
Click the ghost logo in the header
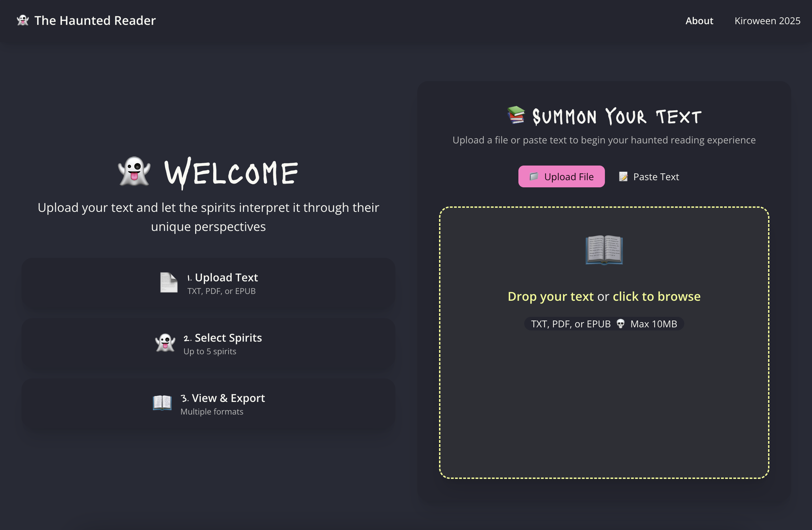[23, 20]
